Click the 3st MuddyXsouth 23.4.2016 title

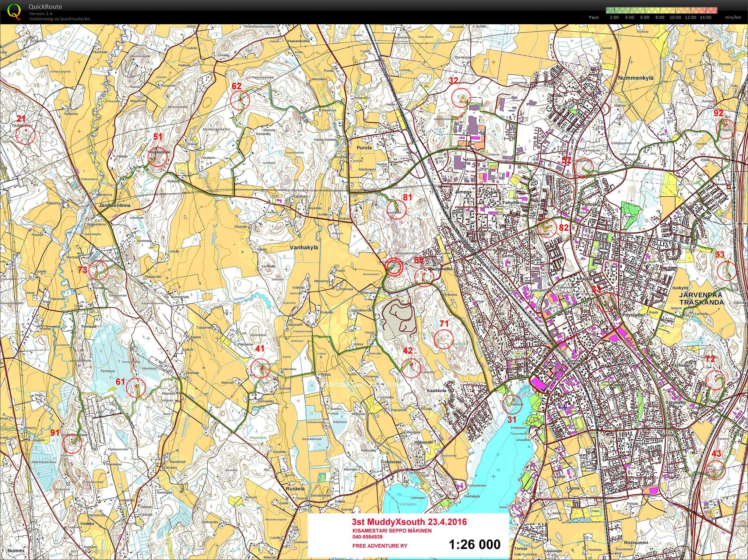pos(409,522)
